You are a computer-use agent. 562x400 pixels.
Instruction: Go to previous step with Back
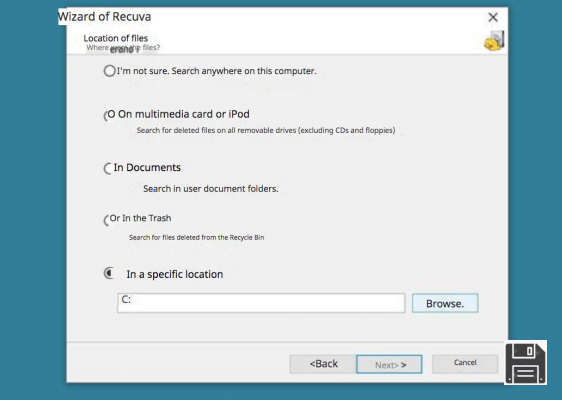(323, 364)
